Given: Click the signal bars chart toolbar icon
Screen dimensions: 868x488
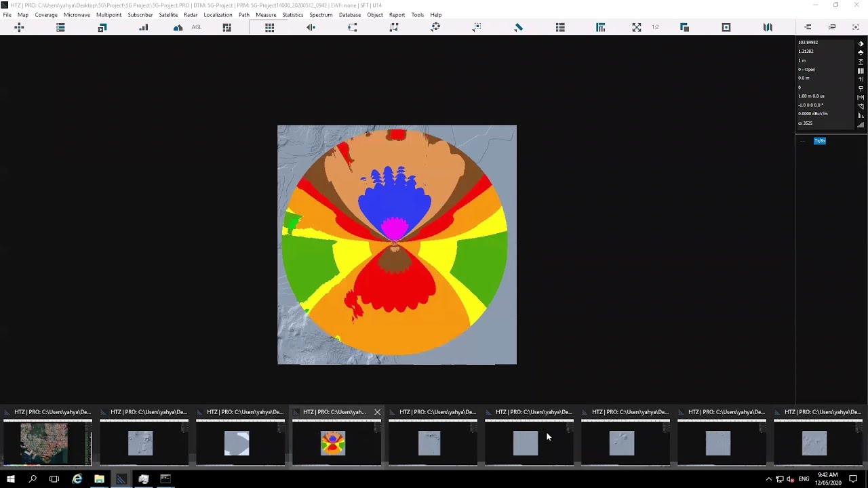Looking at the screenshot, I should [144, 27].
